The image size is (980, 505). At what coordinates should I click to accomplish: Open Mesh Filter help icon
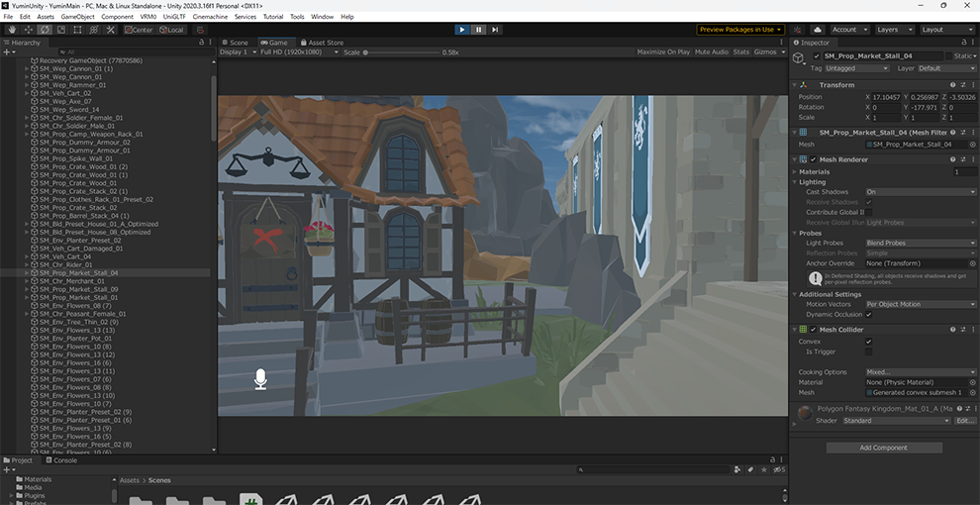tap(952, 133)
